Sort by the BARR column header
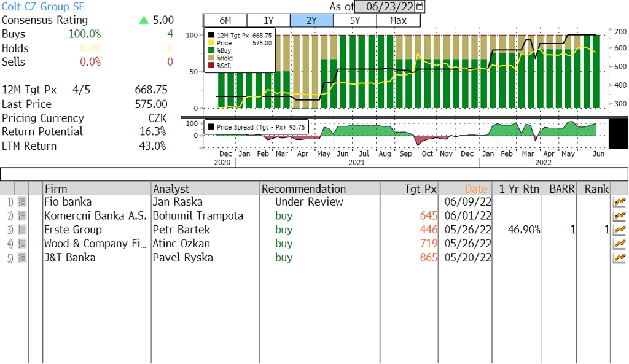This screenshot has width=629, height=364. pos(559,188)
